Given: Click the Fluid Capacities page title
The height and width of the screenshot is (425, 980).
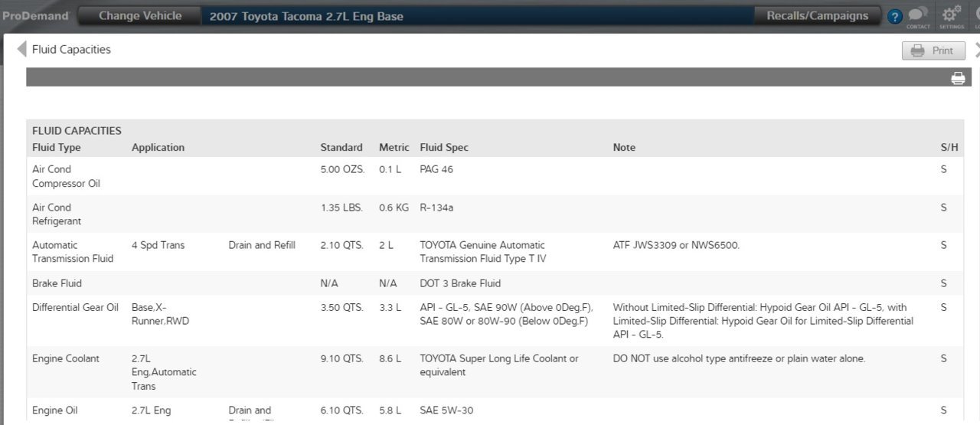Looking at the screenshot, I should (x=71, y=50).
